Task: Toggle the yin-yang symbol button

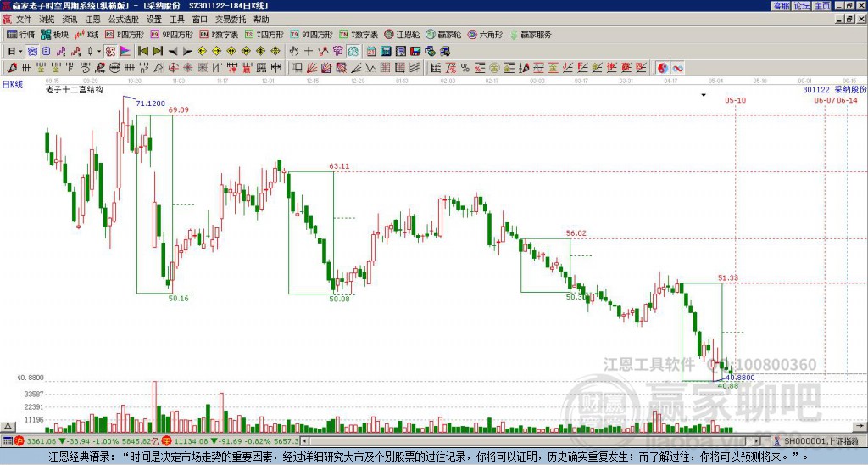Action: click(x=663, y=68)
